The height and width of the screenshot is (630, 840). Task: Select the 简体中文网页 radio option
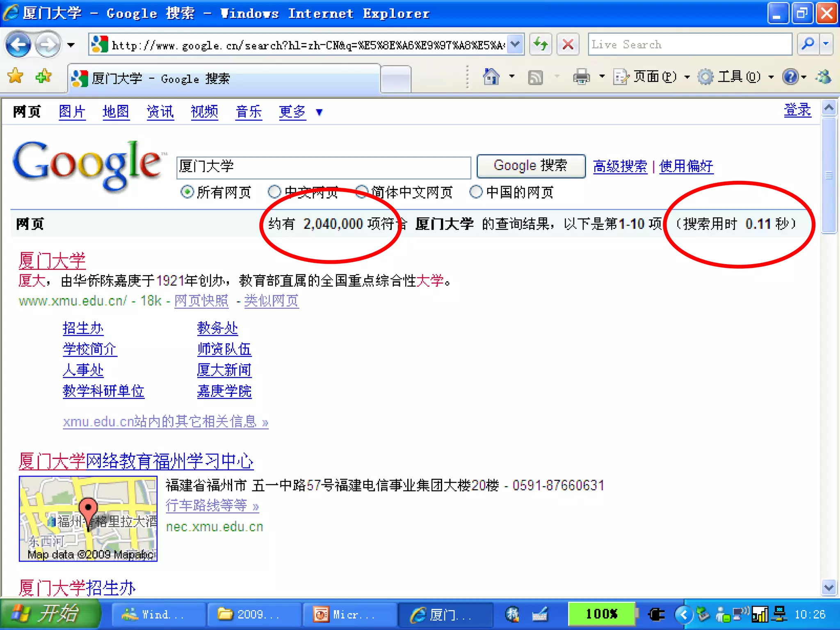coord(362,192)
